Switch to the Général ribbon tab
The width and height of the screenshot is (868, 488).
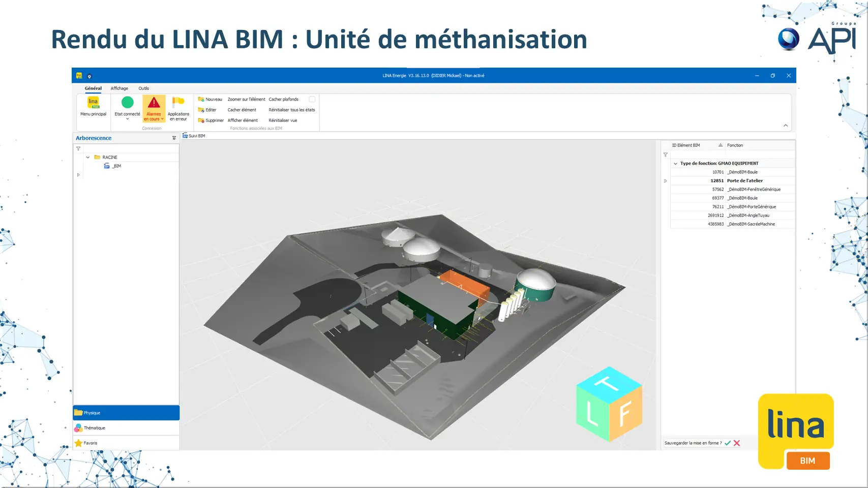[x=93, y=88]
